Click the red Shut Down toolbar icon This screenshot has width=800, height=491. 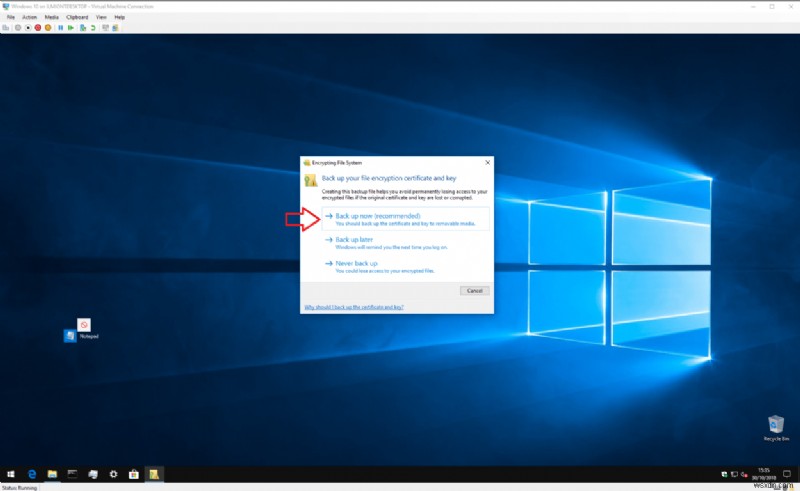38,28
